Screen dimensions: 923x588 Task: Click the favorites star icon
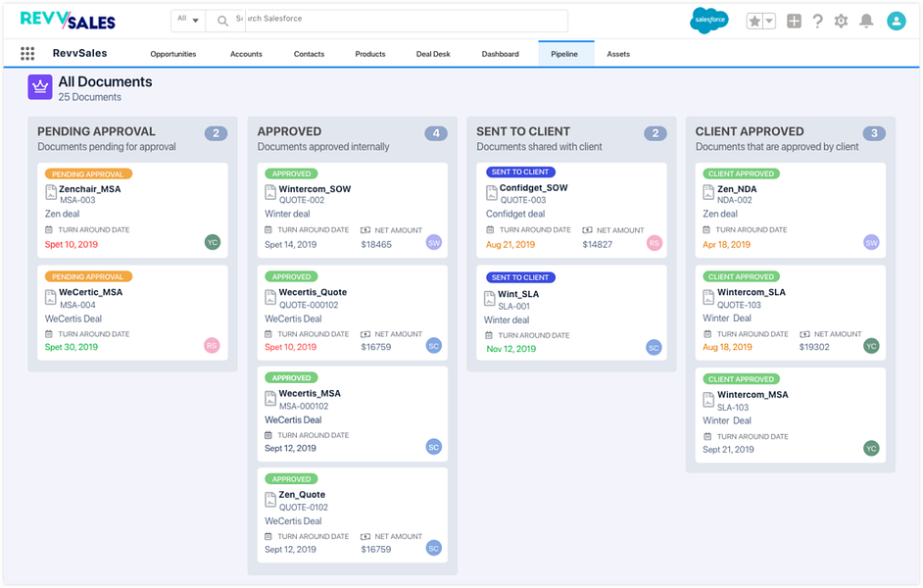point(754,22)
